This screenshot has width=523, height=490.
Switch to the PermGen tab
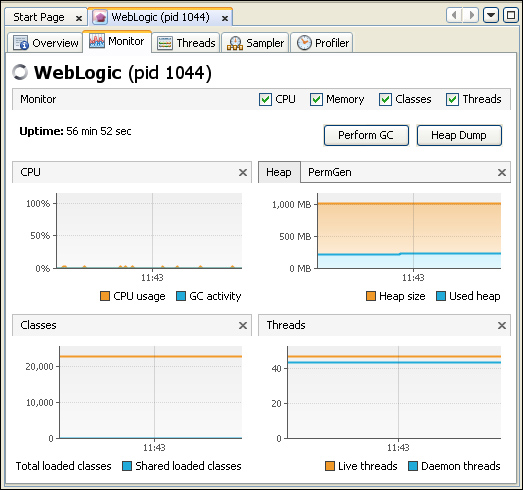coord(330,172)
